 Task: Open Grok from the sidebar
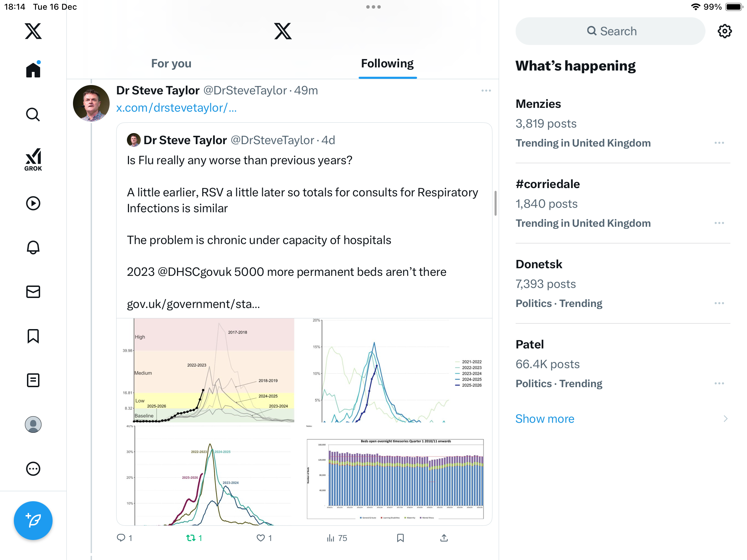point(33,159)
